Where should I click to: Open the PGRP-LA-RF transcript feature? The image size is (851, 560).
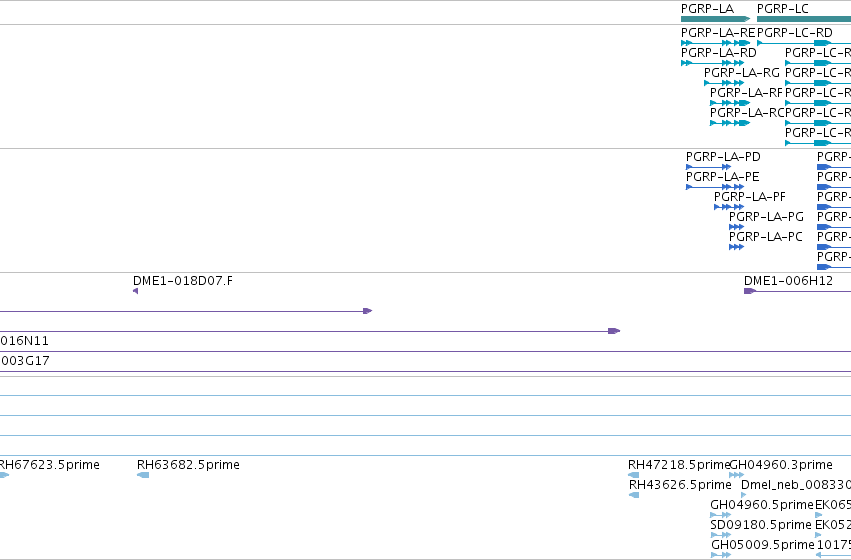coord(730,103)
